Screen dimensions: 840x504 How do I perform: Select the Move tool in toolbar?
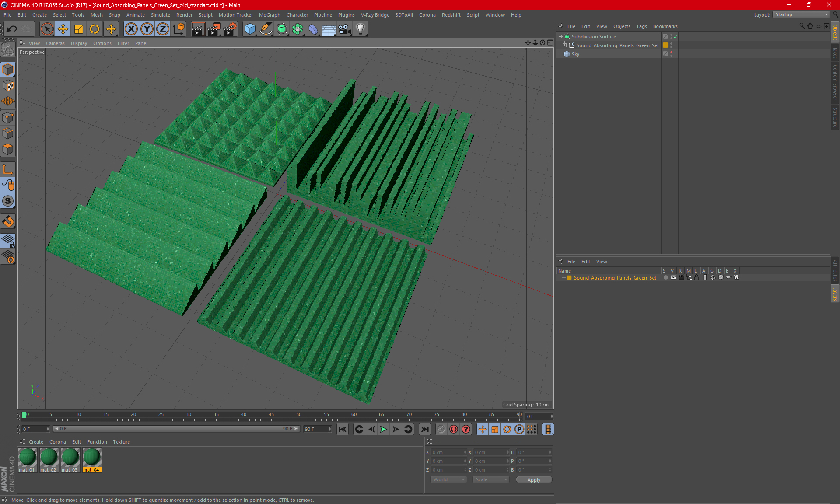point(63,29)
